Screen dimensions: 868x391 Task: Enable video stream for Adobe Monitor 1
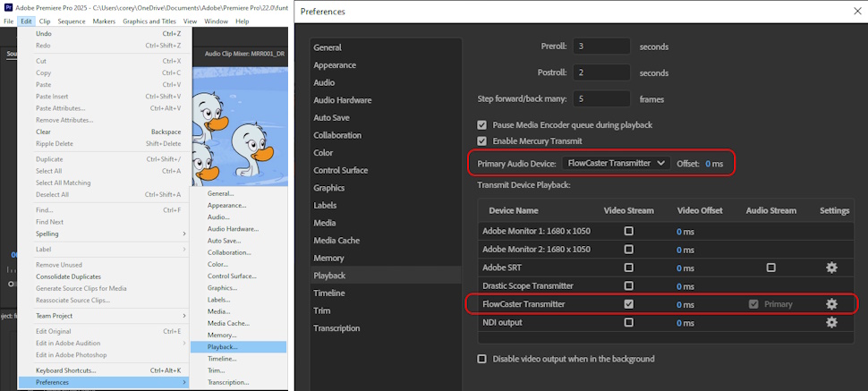628,231
